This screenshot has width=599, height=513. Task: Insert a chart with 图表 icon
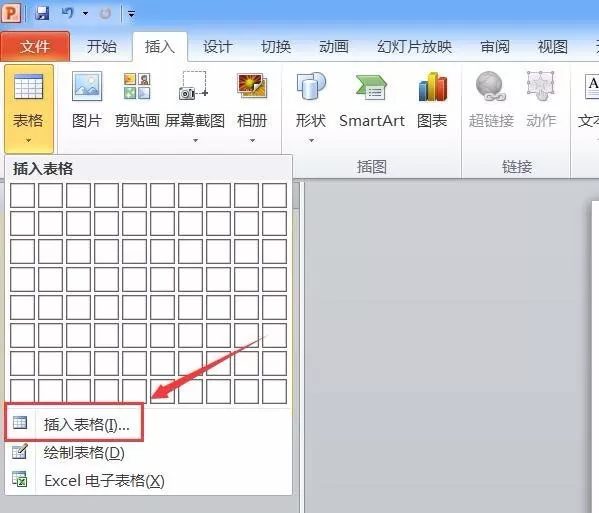click(432, 86)
